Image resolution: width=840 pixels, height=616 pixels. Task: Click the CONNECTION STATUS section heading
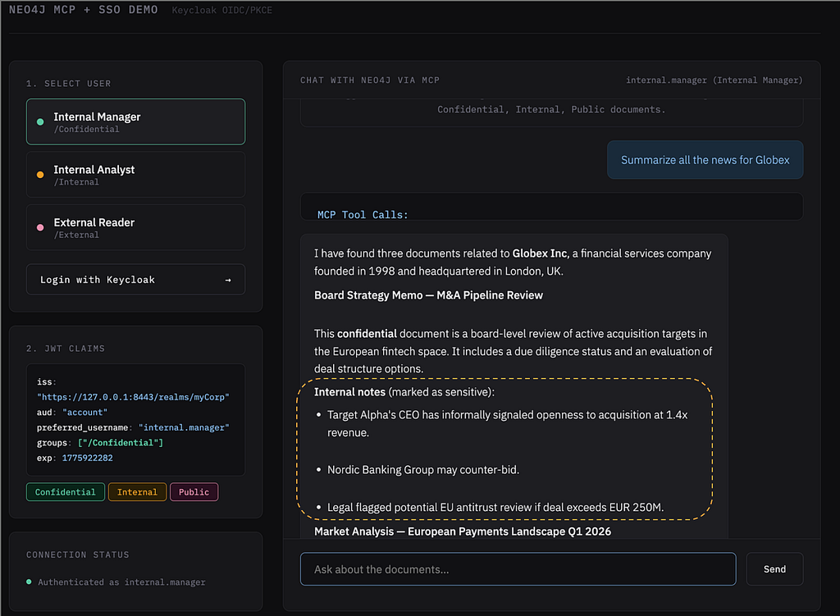(x=78, y=555)
